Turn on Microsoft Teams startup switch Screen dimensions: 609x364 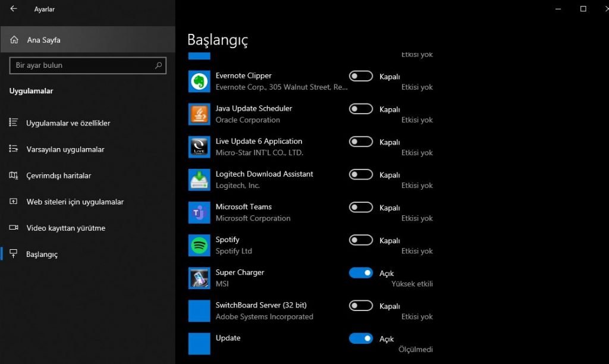(360, 208)
